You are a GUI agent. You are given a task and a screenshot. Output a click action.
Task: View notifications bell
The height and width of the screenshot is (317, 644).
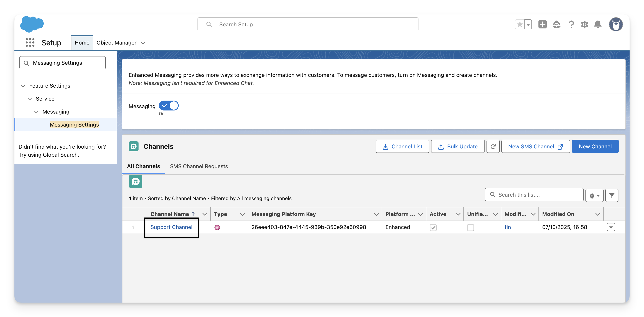pos(598,25)
